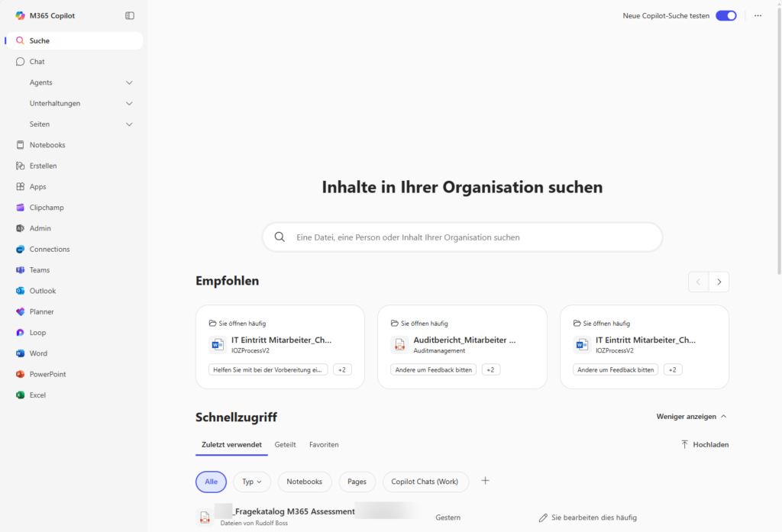
Task: Click the Auditbericht_Mitarbeiter PDF file icon
Action: pyautogui.click(x=399, y=344)
